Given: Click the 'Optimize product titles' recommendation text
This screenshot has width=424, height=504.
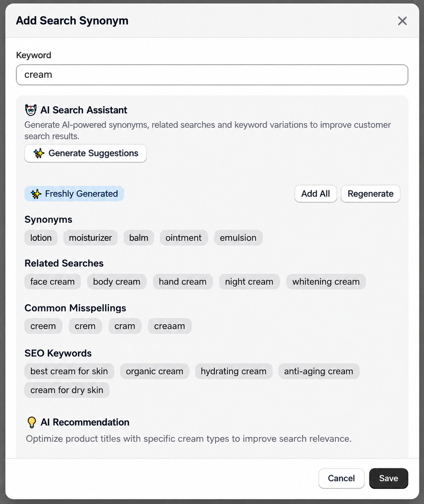Looking at the screenshot, I should tap(189, 439).
